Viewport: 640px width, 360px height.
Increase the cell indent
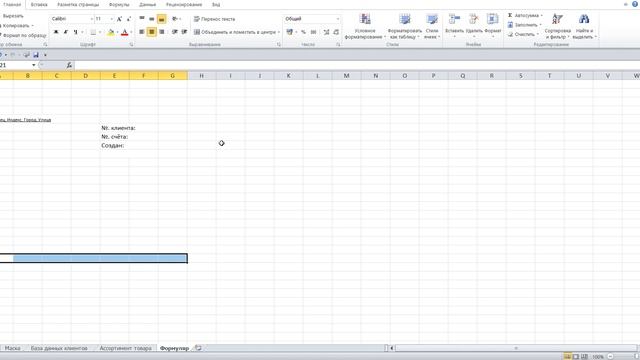pyautogui.click(x=184, y=32)
